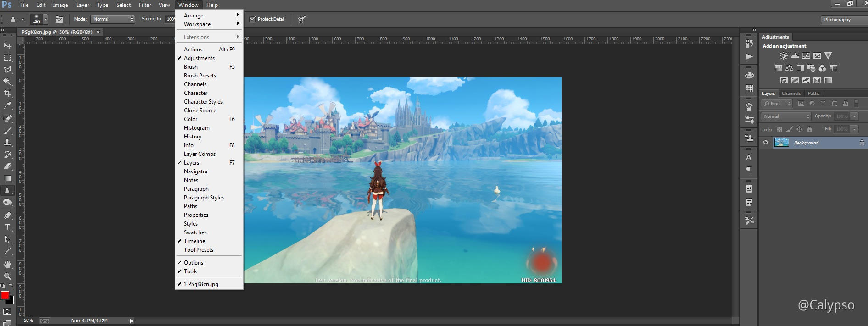Open the History panel dock icon

(x=749, y=44)
